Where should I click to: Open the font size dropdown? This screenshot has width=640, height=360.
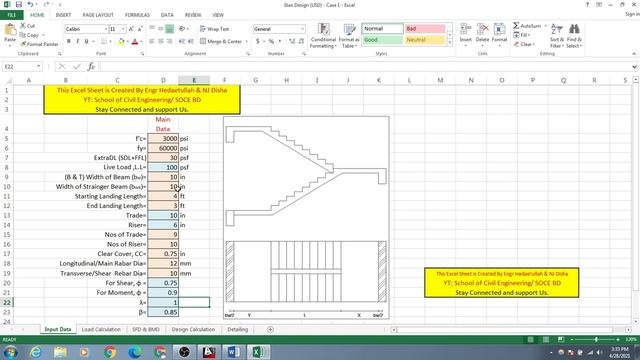pos(123,29)
